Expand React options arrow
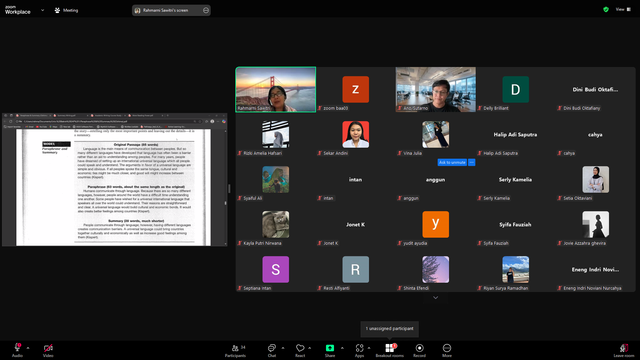 coord(309,348)
